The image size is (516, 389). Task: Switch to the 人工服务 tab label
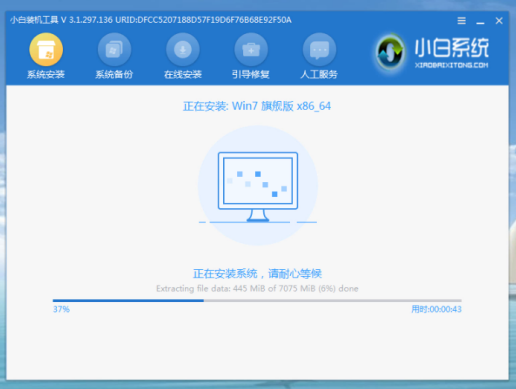[319, 74]
